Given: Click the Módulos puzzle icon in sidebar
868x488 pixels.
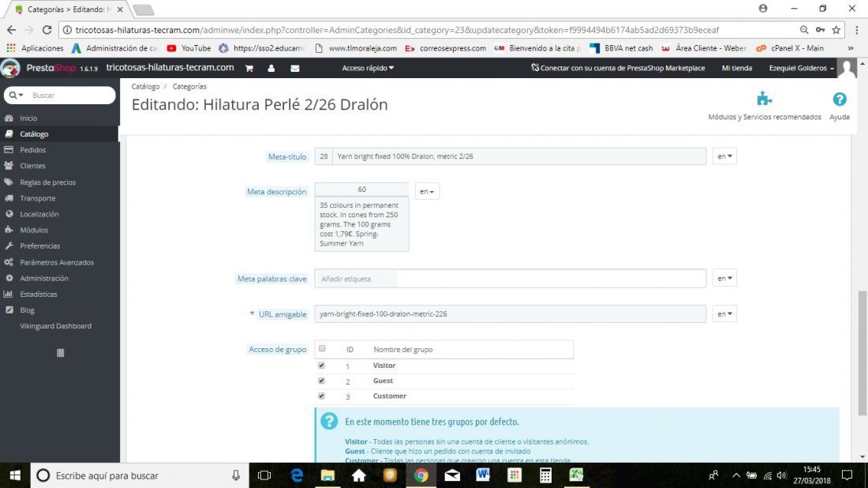Looking at the screenshot, I should coord(9,229).
